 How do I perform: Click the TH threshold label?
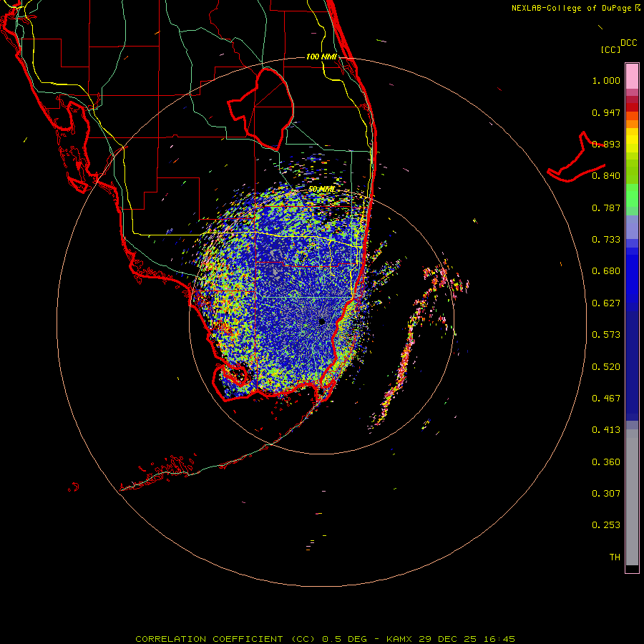[x=615, y=557]
